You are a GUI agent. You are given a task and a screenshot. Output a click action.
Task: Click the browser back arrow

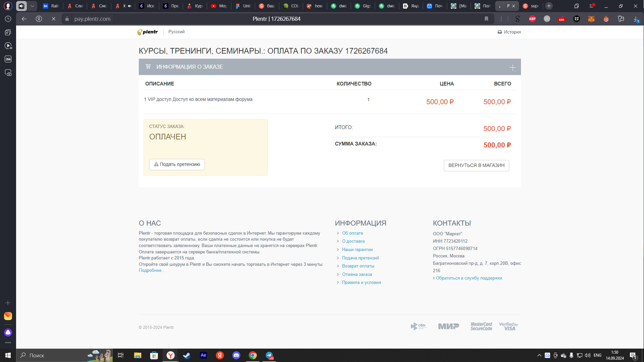pos(24,19)
